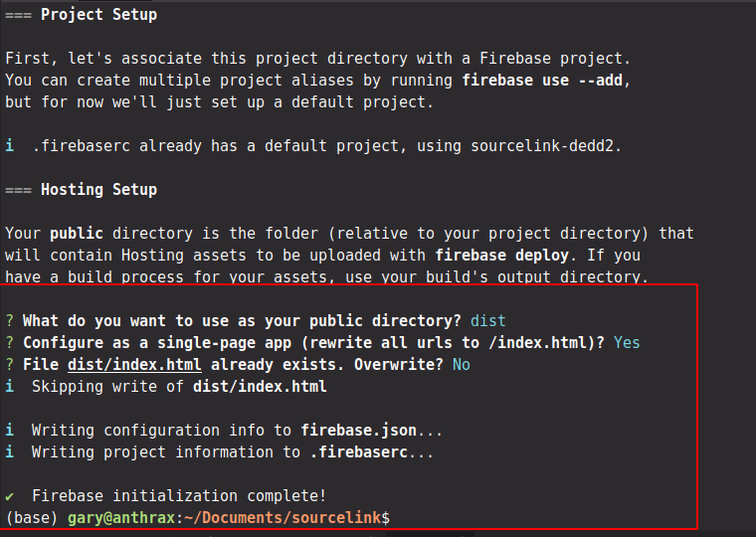Click the 'No' answer for Overwrite
Screen dimensions: 756x537
pos(462,364)
